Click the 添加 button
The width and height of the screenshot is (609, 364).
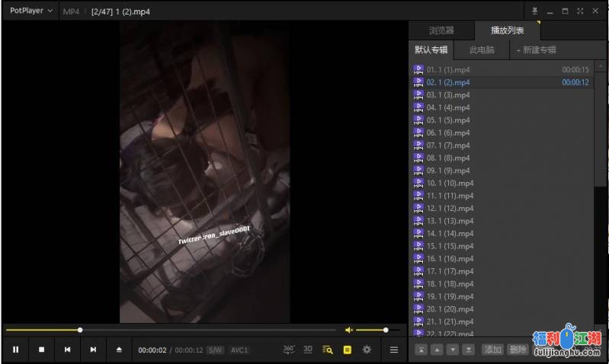click(x=492, y=350)
